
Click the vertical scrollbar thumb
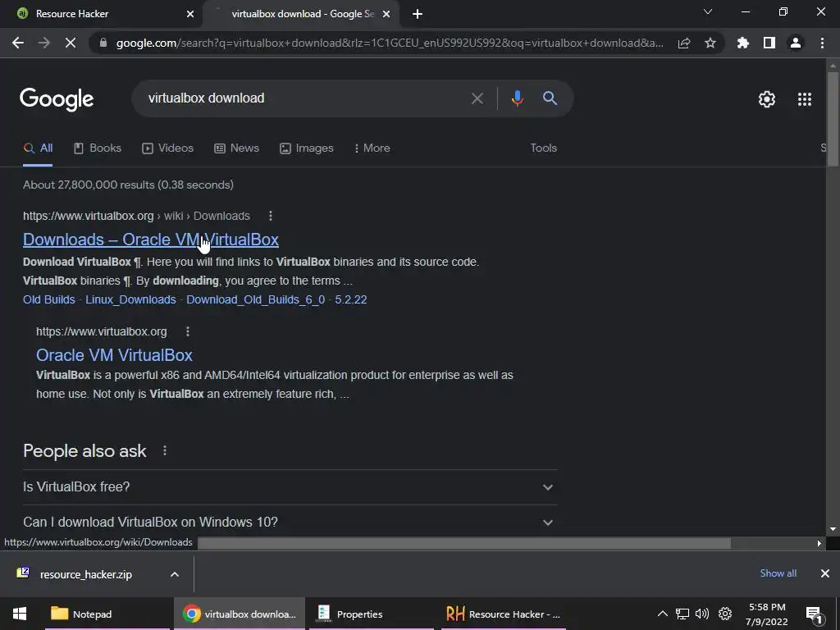coord(833,119)
